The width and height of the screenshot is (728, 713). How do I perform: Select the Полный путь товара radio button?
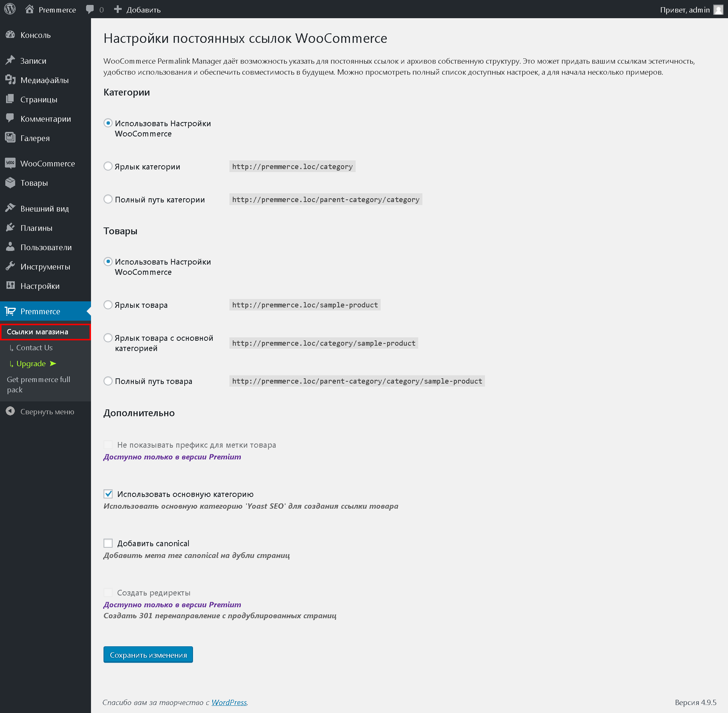[x=108, y=381]
